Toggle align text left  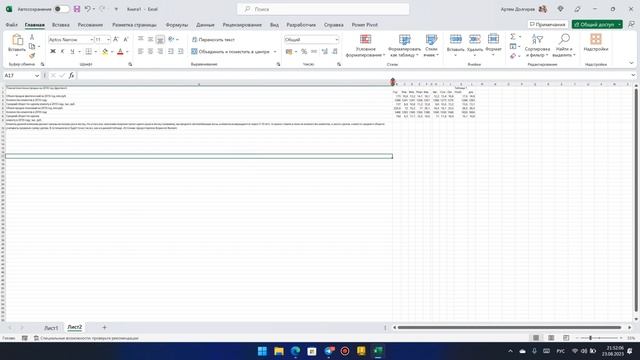[140, 51]
